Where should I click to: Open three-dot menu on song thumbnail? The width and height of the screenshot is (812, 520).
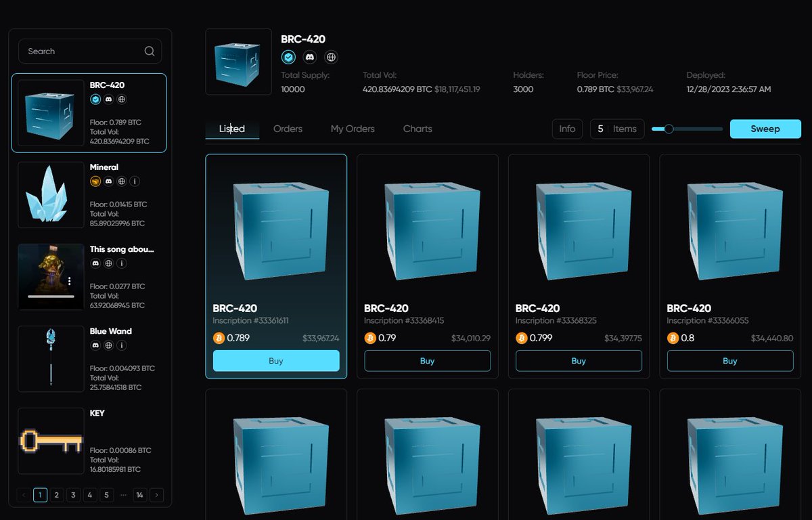tap(69, 281)
